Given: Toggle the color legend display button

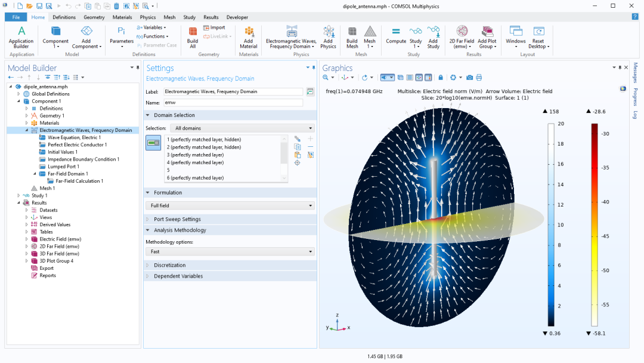Looking at the screenshot, I should [428, 77].
